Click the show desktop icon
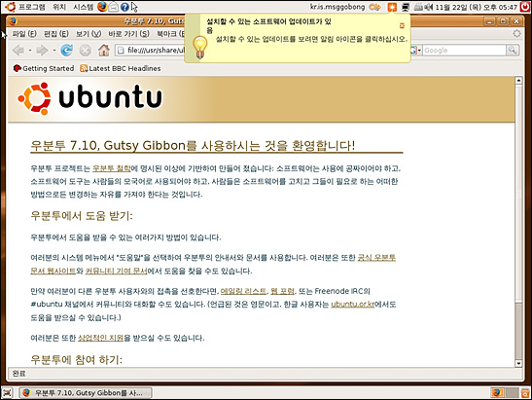 (8, 393)
